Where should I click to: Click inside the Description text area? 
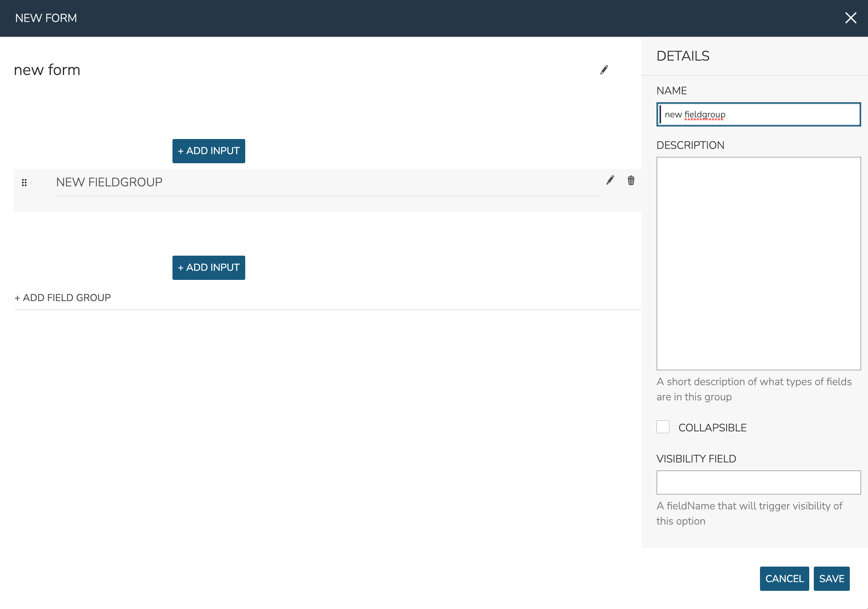(758, 263)
